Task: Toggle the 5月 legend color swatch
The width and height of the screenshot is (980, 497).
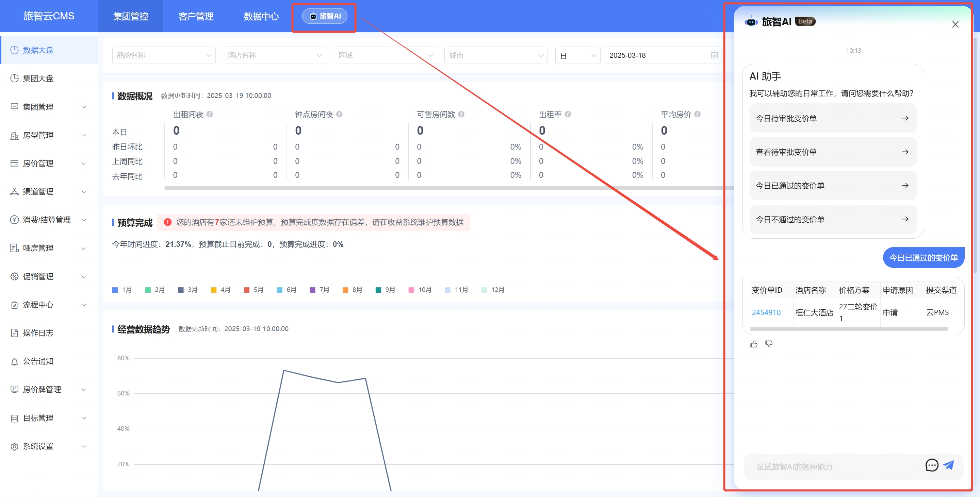Action: pyautogui.click(x=246, y=290)
